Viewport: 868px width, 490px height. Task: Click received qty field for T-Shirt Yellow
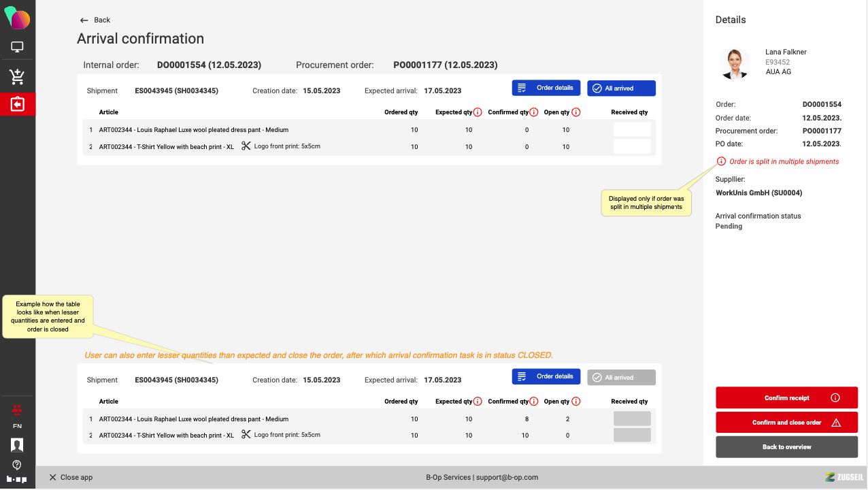coord(632,146)
